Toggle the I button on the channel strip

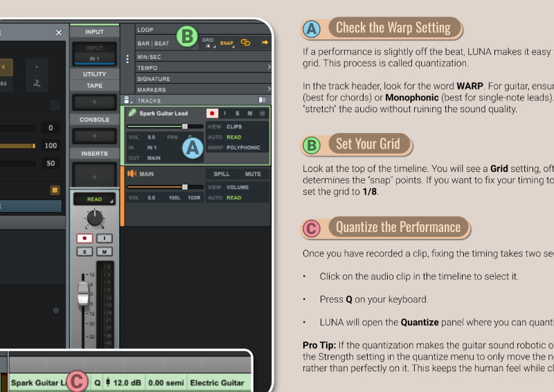pos(105,238)
